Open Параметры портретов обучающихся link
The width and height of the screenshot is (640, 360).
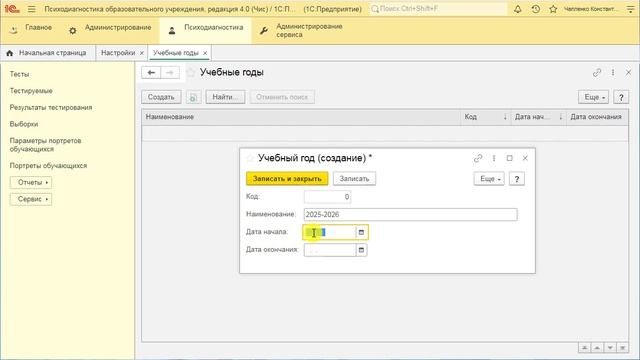coord(45,145)
